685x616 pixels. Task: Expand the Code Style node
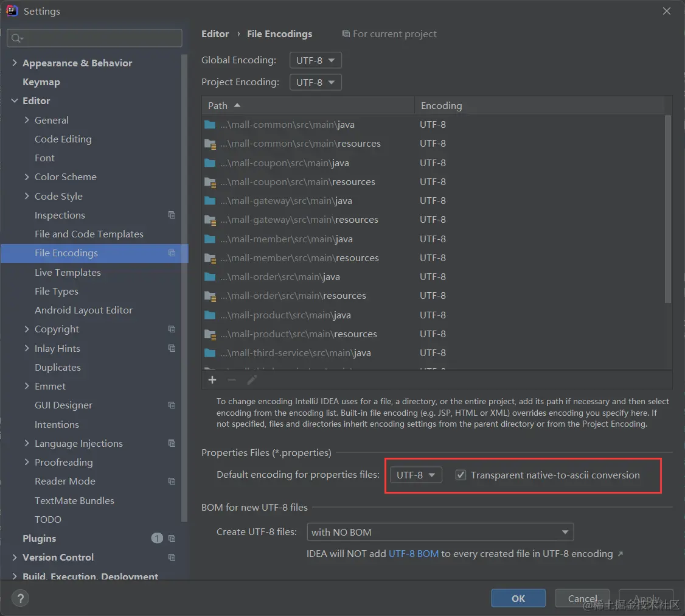(27, 196)
